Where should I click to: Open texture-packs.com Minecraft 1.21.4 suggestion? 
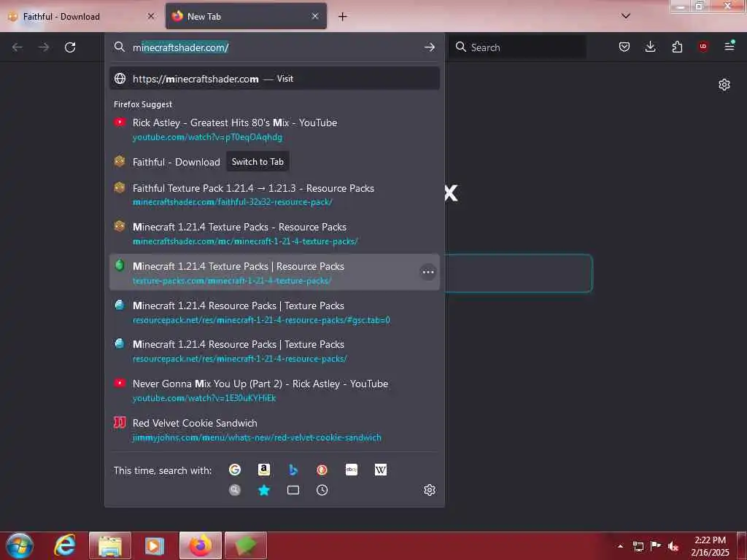click(274, 273)
